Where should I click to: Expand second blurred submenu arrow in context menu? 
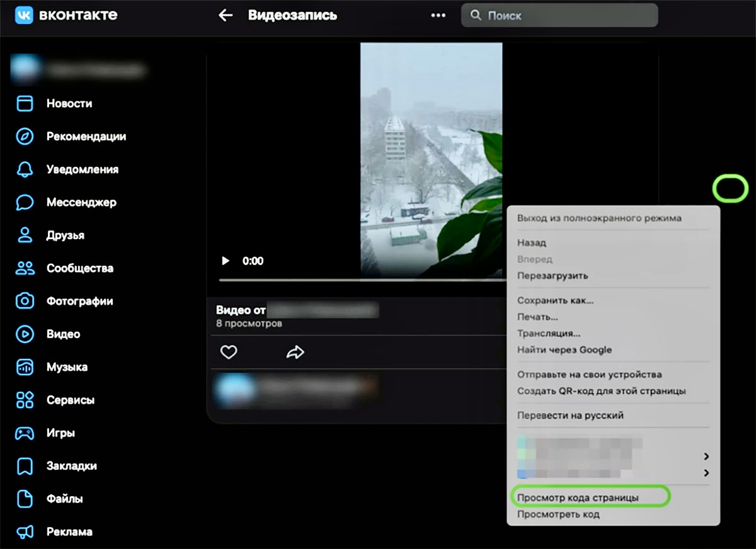point(706,472)
